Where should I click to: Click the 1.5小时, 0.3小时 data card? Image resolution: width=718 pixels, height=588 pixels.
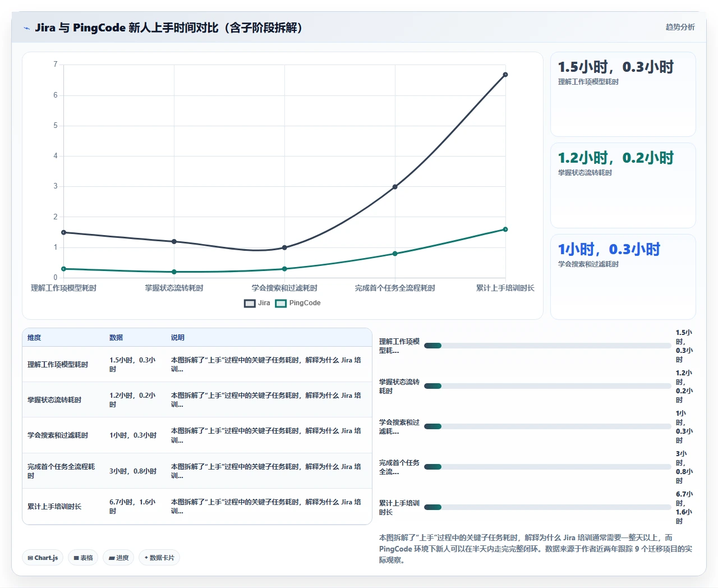(623, 94)
